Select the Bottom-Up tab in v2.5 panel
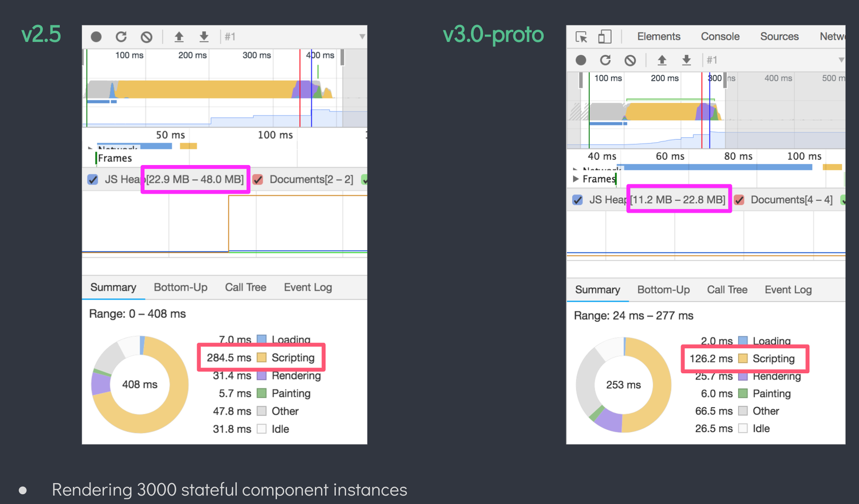Viewport: 859px width, 504px height. [x=180, y=287]
